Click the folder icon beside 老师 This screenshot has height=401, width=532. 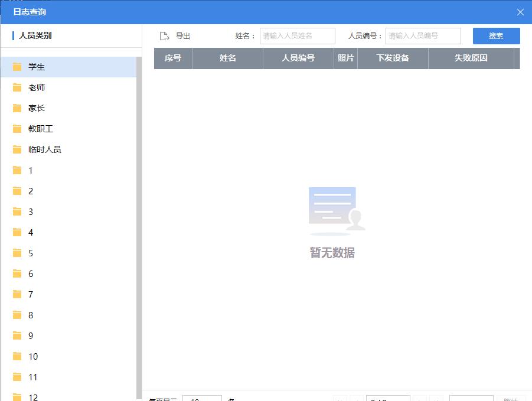pyautogui.click(x=17, y=87)
